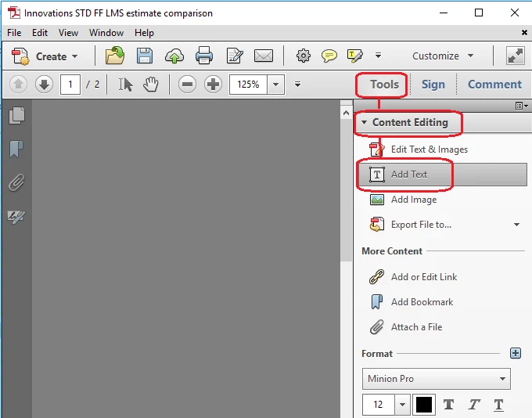532x418 pixels.
Task: Click the page number field
Action: (x=70, y=85)
